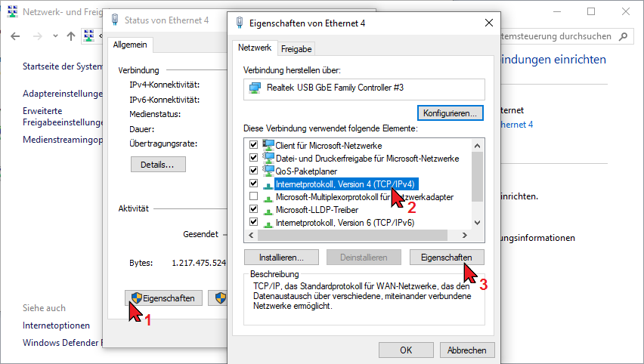Image resolution: width=644 pixels, height=364 pixels.
Task: Click the QoS-Paketplaner component icon
Action: [x=268, y=171]
